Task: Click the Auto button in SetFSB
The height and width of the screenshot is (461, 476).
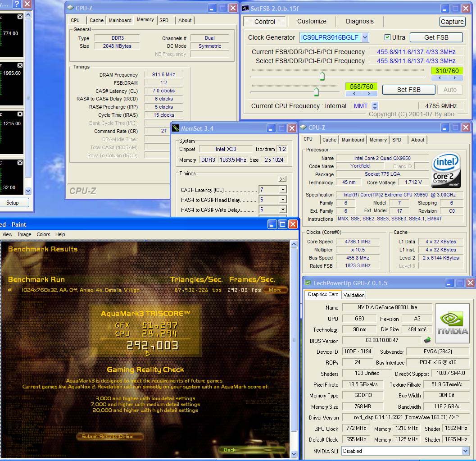Action: coord(449,90)
